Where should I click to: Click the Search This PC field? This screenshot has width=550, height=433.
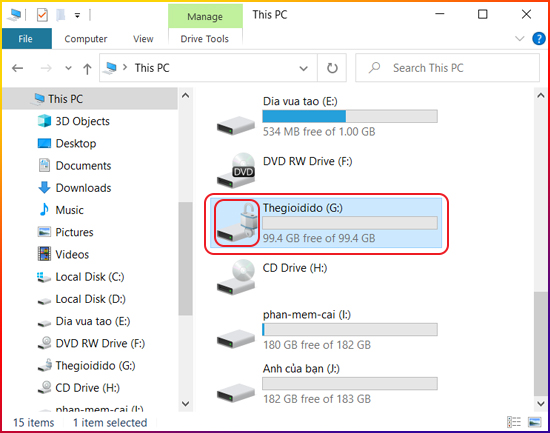pos(447,68)
